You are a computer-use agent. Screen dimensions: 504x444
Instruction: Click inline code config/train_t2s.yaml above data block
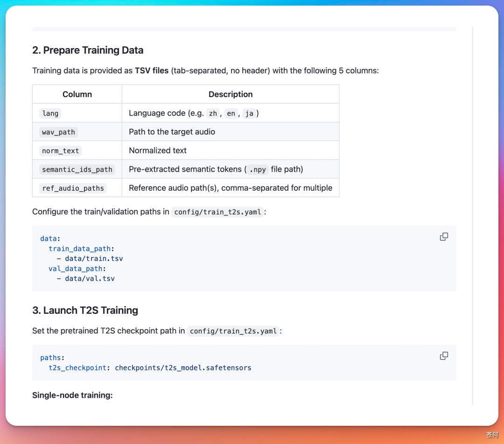(217, 212)
